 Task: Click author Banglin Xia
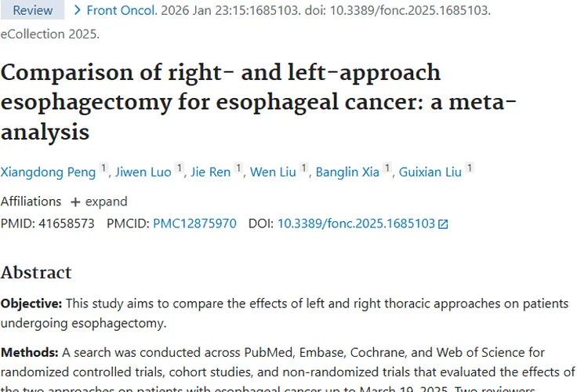pos(349,172)
